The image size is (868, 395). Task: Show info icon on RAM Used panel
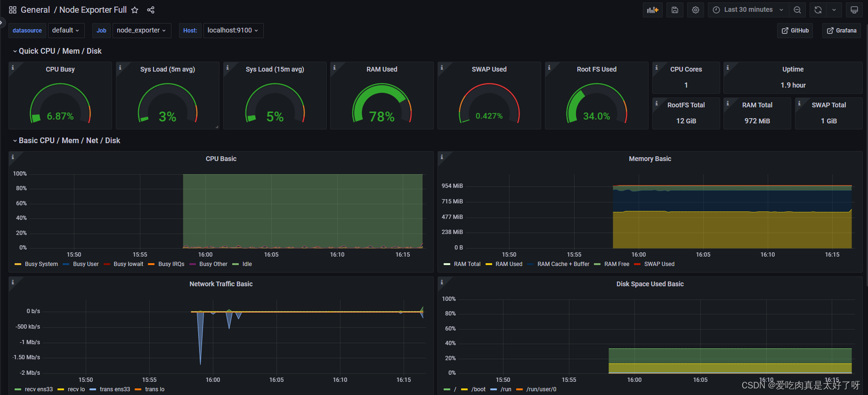click(334, 67)
